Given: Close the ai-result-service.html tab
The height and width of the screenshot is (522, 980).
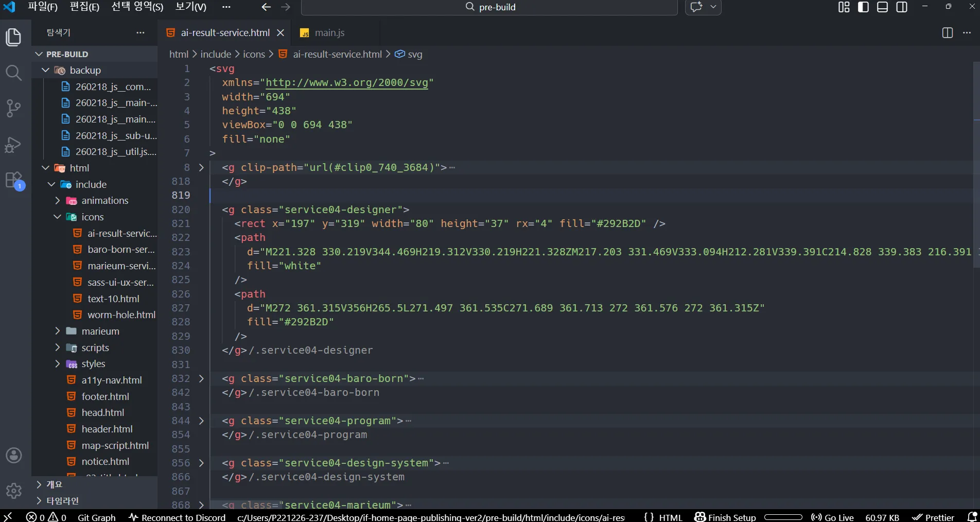Looking at the screenshot, I should (281, 33).
